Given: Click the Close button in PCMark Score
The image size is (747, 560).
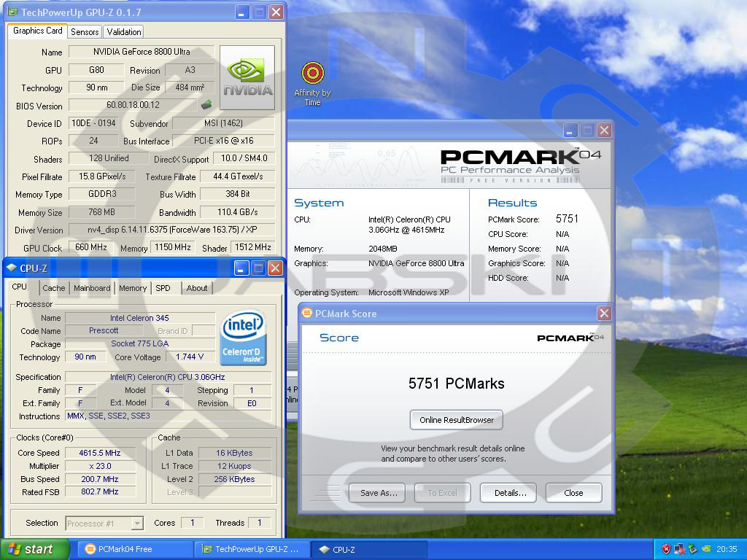Looking at the screenshot, I should coord(573,493).
